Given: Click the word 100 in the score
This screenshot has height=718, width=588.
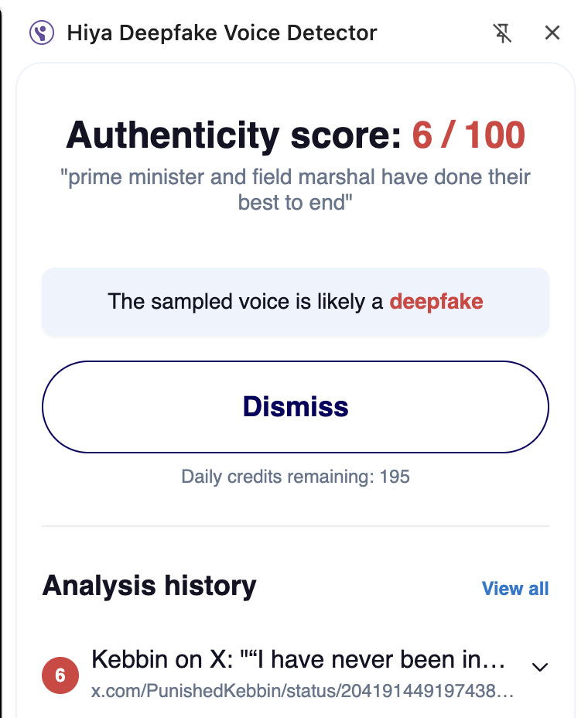Looking at the screenshot, I should coord(495,136).
